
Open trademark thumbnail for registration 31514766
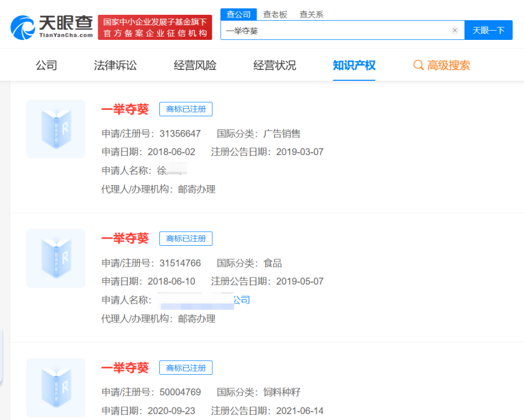coord(56,258)
